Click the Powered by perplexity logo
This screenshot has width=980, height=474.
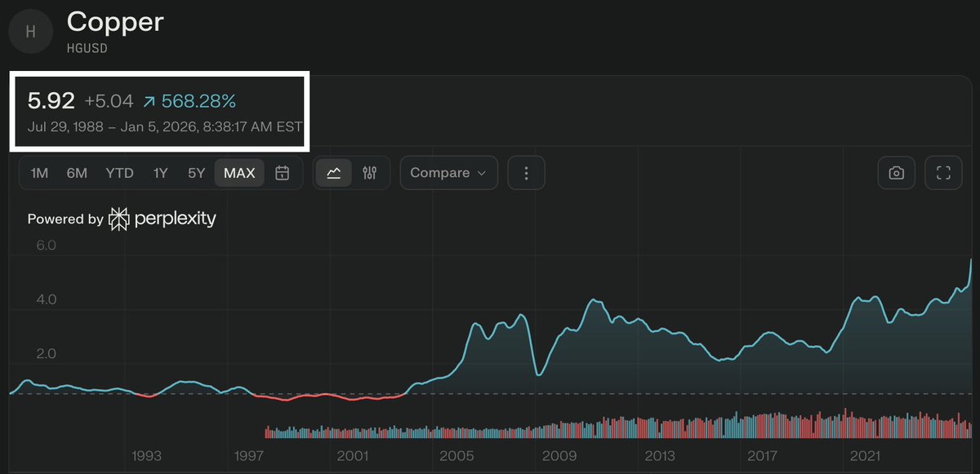[122, 219]
